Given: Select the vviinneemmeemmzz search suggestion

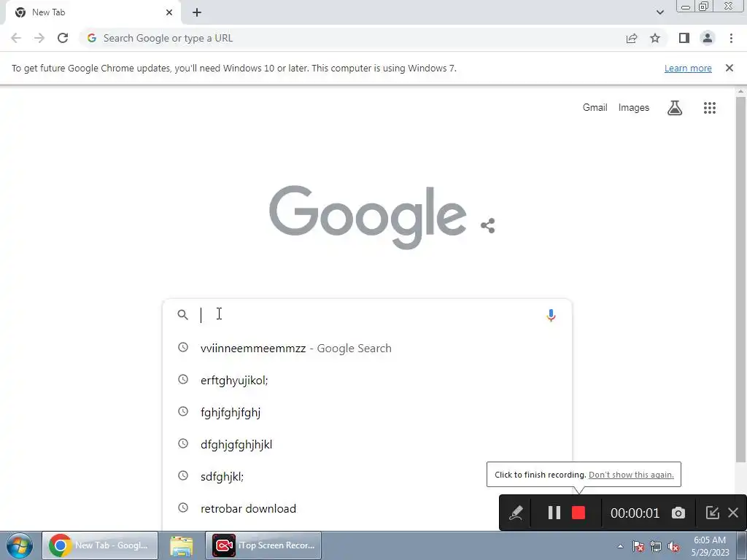Looking at the screenshot, I should [367, 348].
